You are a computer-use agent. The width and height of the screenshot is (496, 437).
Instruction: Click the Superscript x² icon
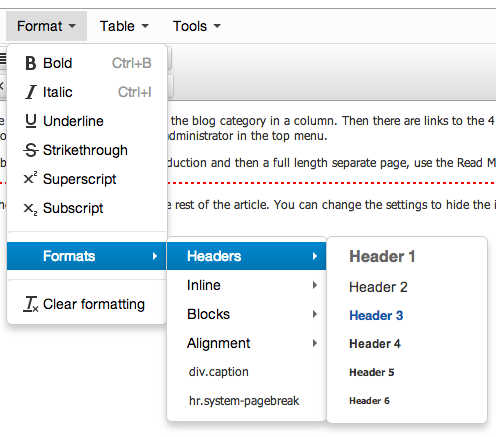[30, 178]
